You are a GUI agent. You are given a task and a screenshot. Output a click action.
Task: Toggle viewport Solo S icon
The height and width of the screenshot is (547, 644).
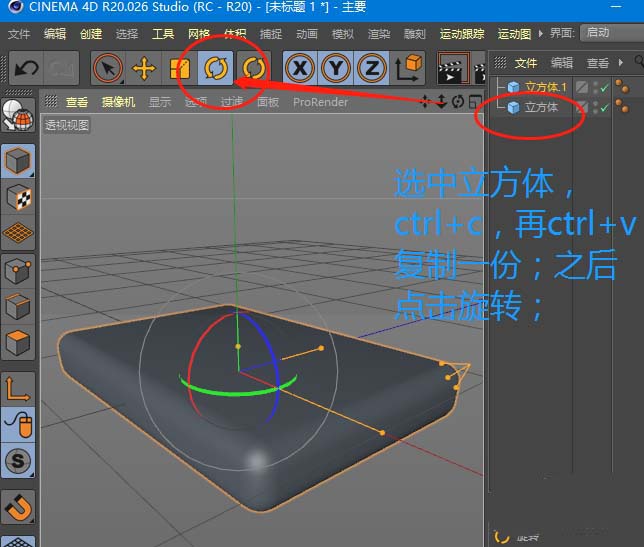tap(18, 460)
